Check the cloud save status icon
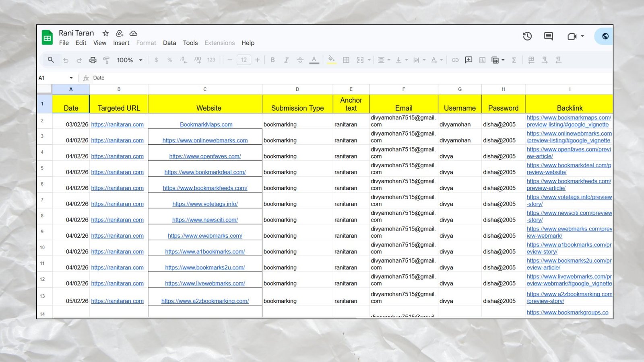The width and height of the screenshot is (644, 362). coord(133,33)
